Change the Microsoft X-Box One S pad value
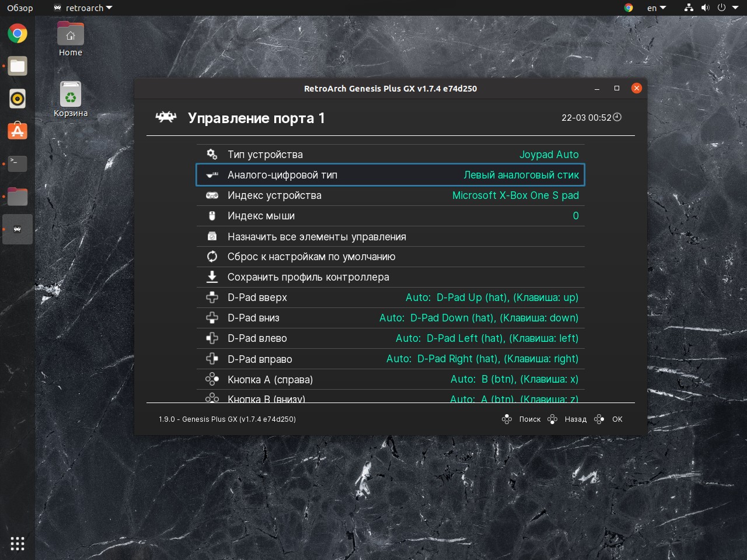 [516, 195]
